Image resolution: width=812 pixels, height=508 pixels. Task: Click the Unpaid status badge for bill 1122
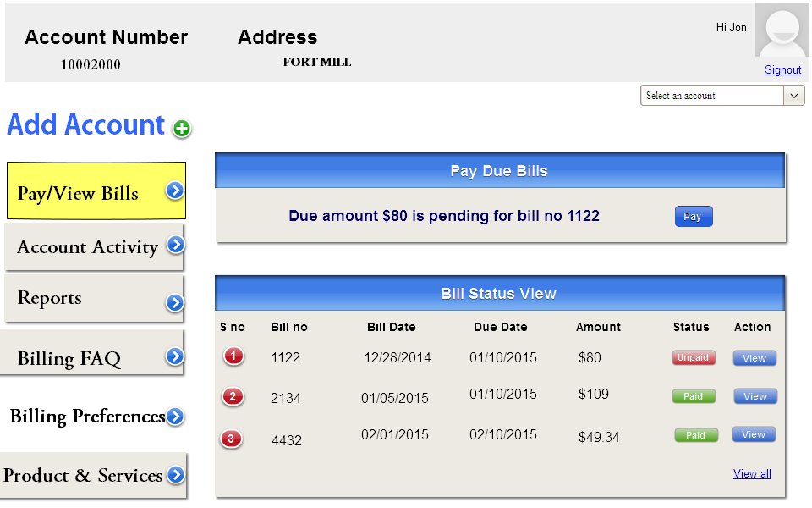(694, 357)
